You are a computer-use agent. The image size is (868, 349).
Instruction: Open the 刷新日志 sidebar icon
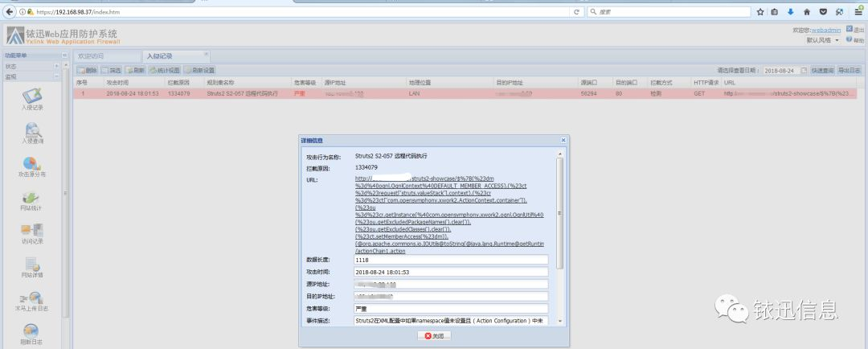tap(31, 331)
